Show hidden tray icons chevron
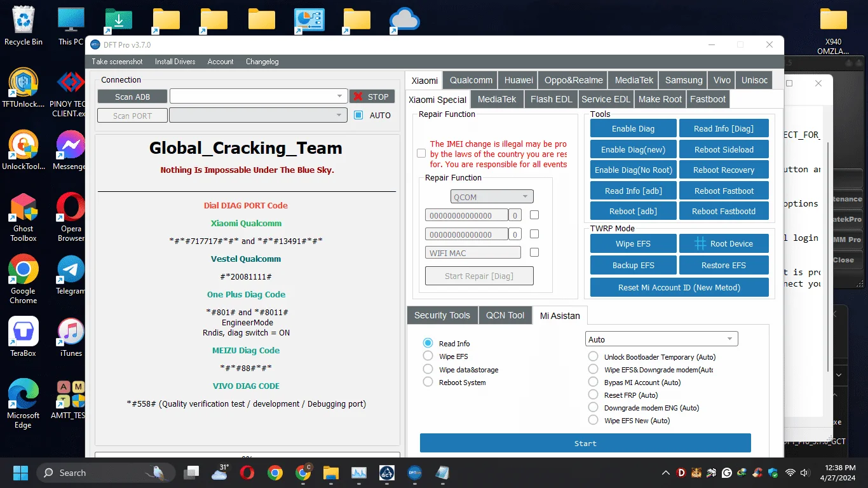868x488 pixels. tap(666, 473)
